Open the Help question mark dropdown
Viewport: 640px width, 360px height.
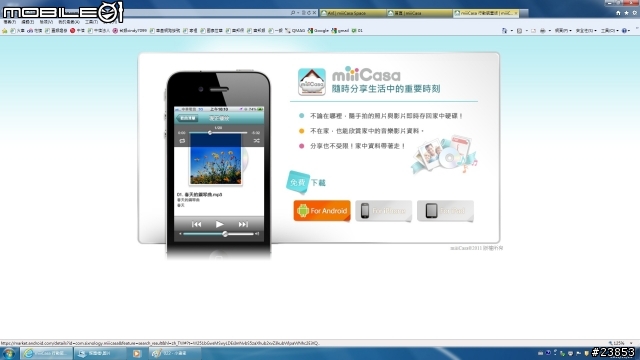(626, 31)
